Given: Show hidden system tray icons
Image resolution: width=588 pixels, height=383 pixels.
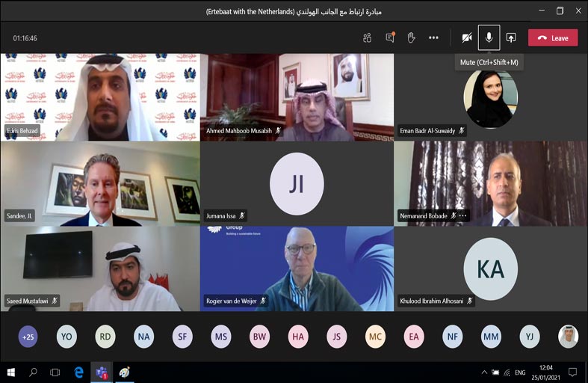Looking at the screenshot, I should 484,372.
